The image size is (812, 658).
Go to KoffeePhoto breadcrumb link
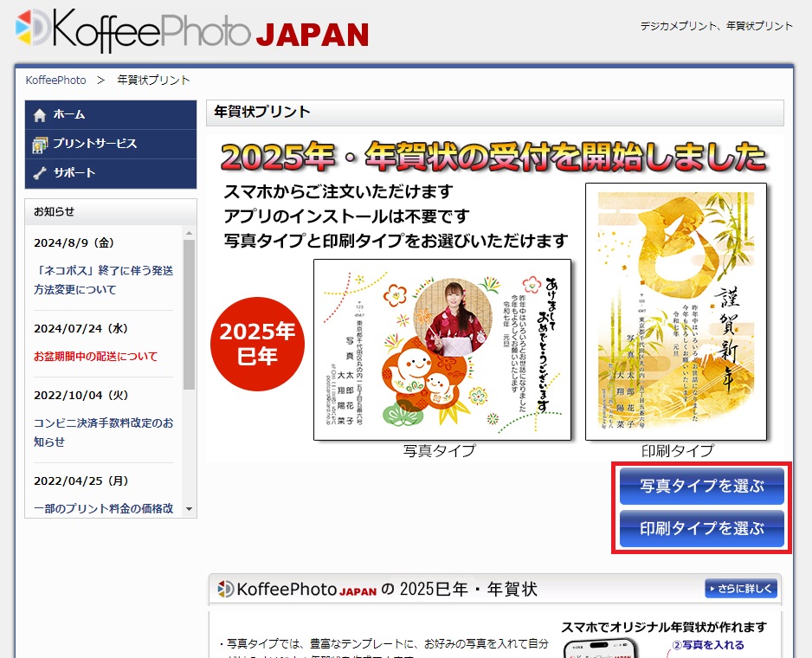click(x=56, y=81)
